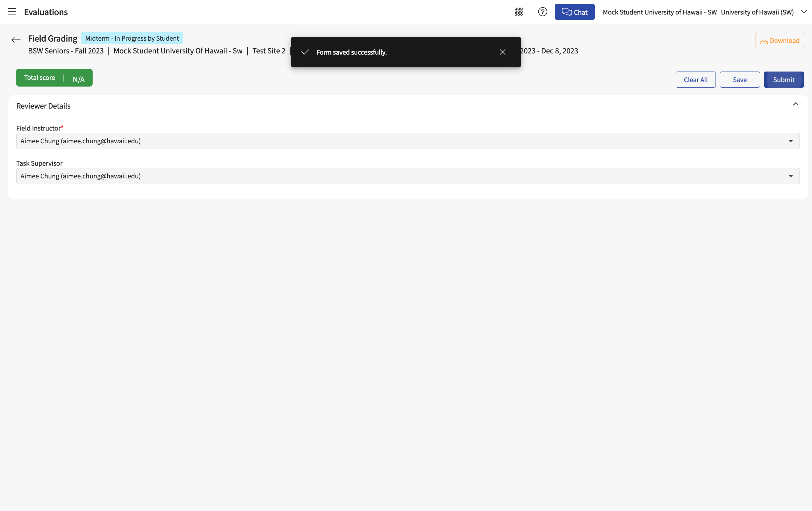Click the 'Midterm - In Progress by Student' status tag
The image size is (812, 511).
point(132,38)
